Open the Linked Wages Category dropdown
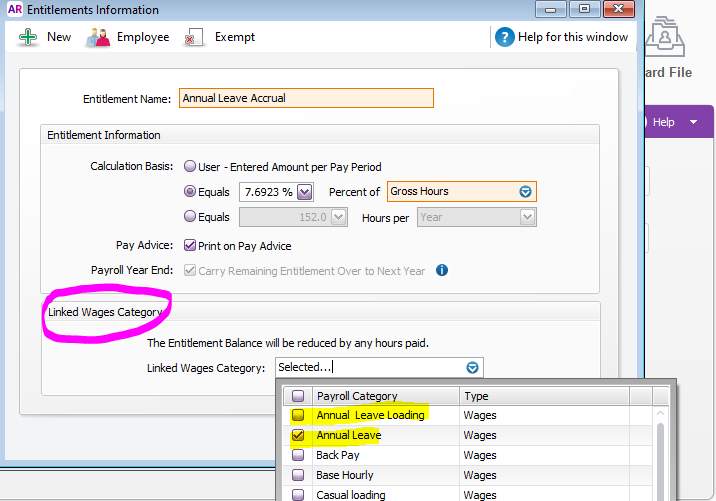 [473, 368]
